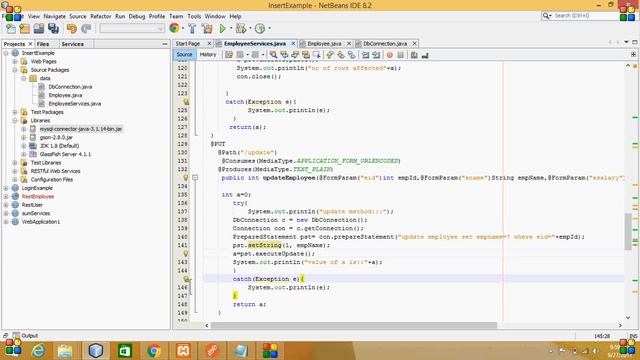640x360 pixels.
Task: Click the Debug Project toolbar icon
Action: pos(241,29)
